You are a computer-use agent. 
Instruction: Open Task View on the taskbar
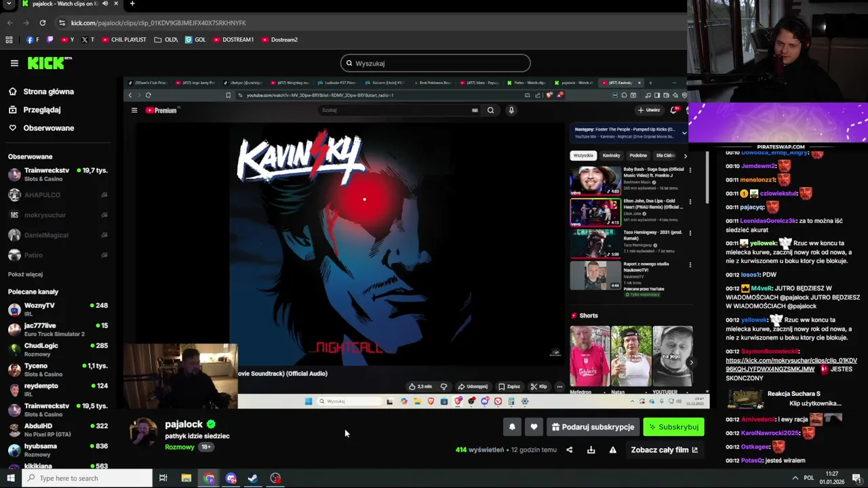[163, 478]
